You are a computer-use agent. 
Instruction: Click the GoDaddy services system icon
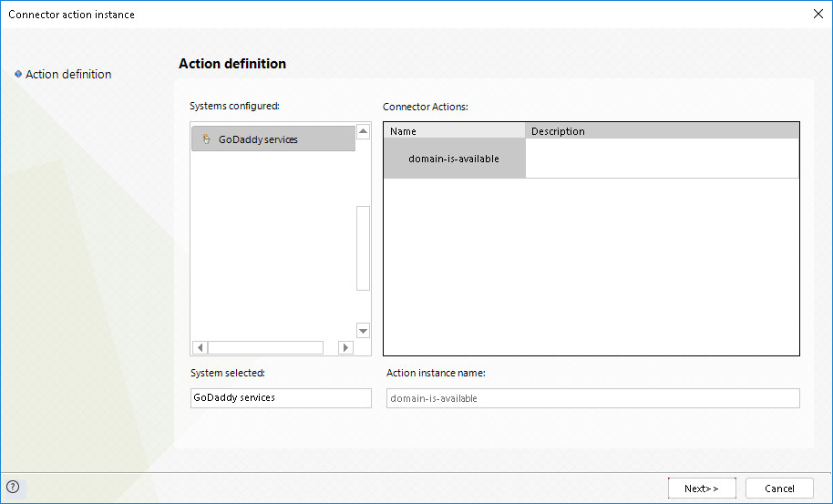coord(207,139)
